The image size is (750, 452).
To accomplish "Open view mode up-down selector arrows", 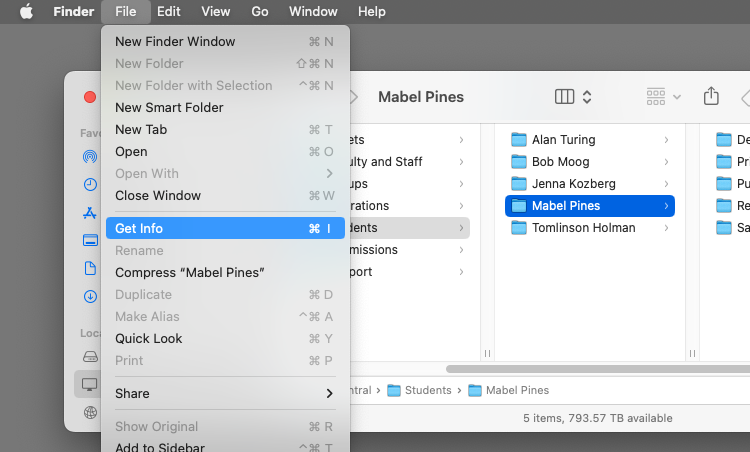I will (x=587, y=97).
